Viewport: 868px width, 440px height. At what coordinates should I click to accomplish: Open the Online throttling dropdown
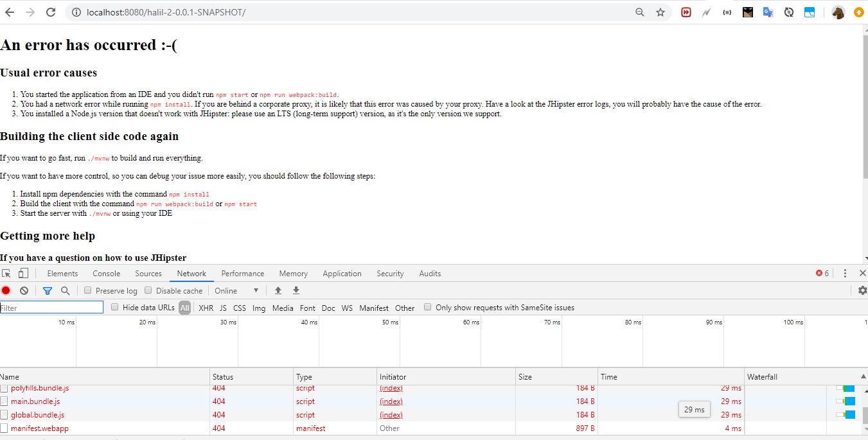click(x=236, y=290)
